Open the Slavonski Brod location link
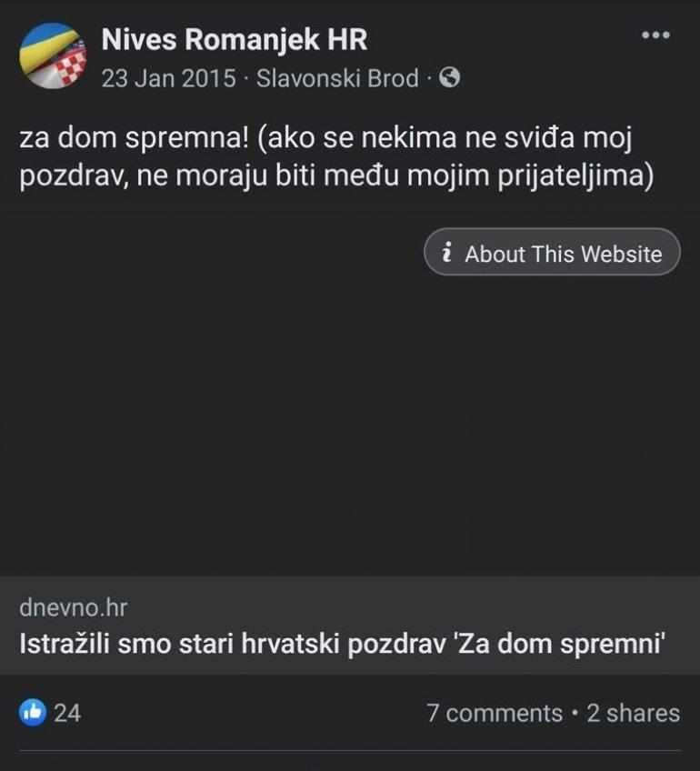The height and width of the screenshot is (771, 700). point(338,79)
